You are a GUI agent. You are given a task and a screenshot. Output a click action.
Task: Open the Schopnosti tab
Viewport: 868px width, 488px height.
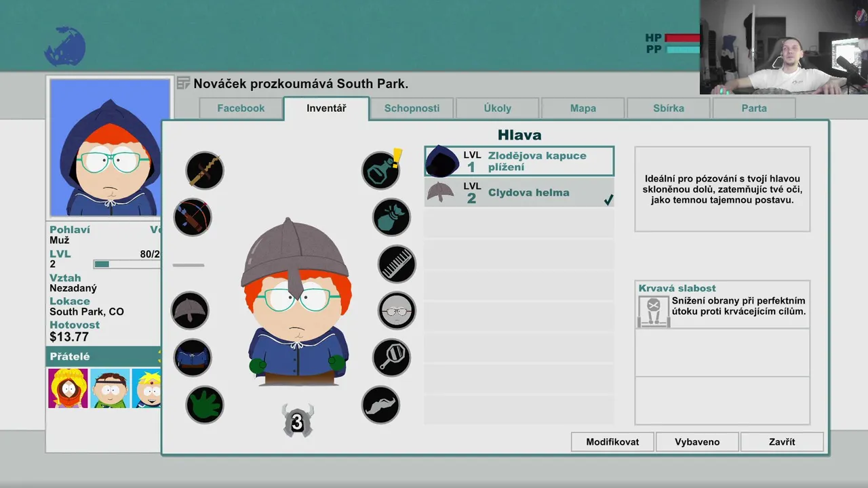pos(412,108)
